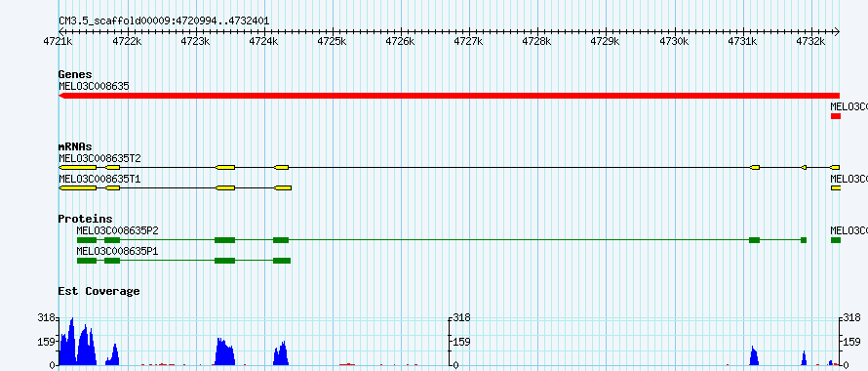The width and height of the screenshot is (868, 371).
Task: Click the Proteins track heading
Action: [x=85, y=219]
